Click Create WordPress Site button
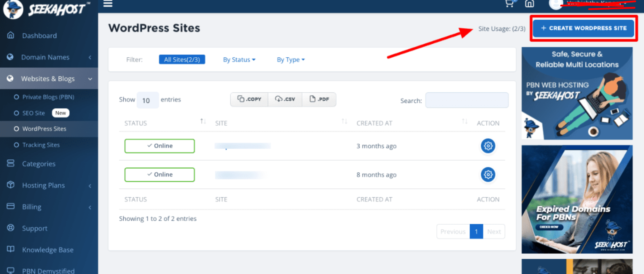 (583, 28)
